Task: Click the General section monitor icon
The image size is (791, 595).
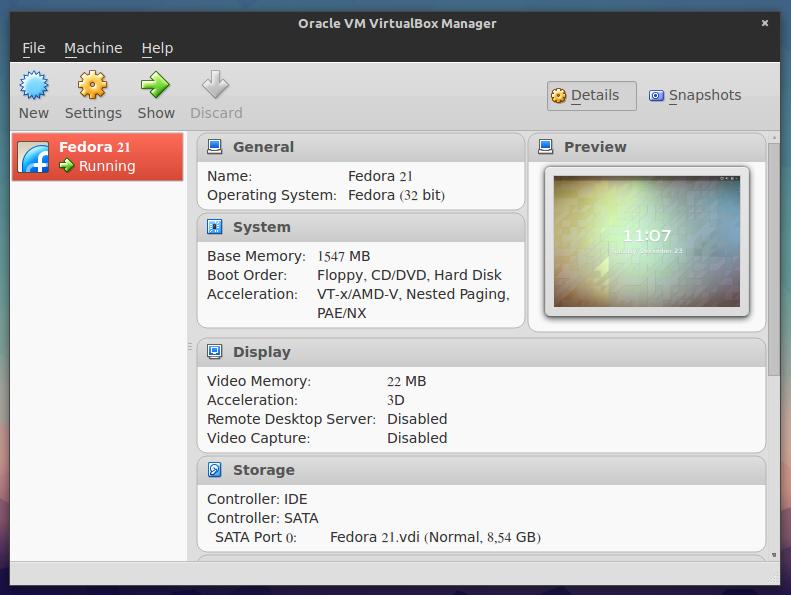Action: [x=214, y=147]
